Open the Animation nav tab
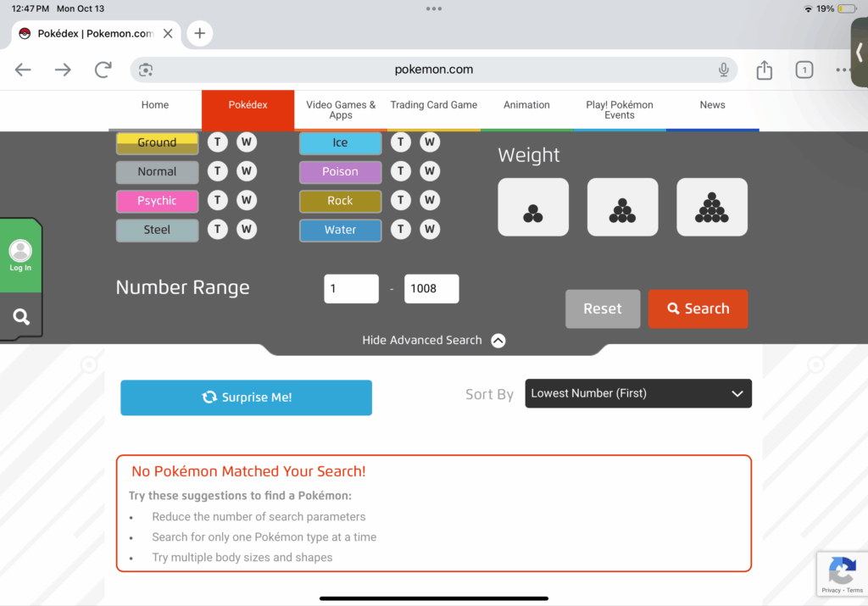868x606 pixels. [526, 109]
